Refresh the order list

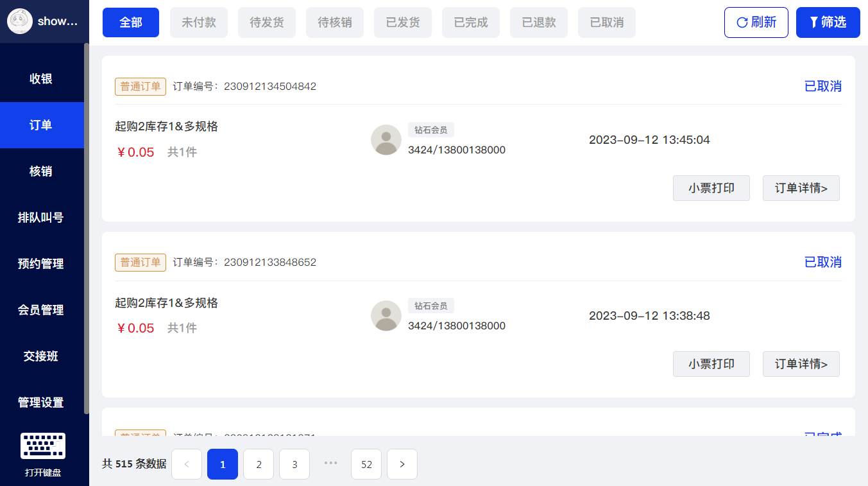pos(756,22)
